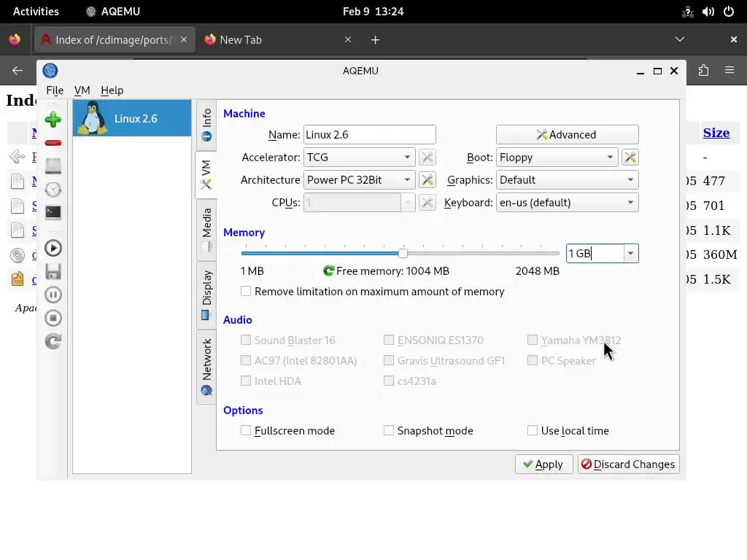Switch to the Display side tab

point(206,295)
